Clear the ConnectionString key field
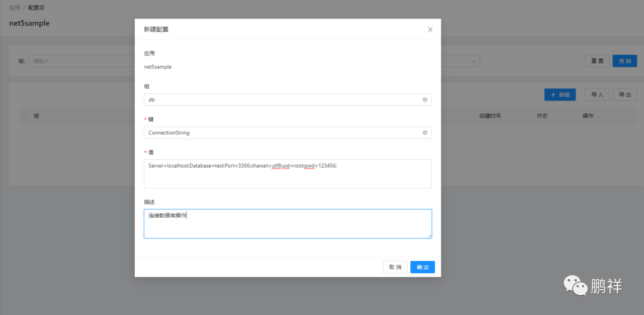This screenshot has width=644, height=315. 425,132
